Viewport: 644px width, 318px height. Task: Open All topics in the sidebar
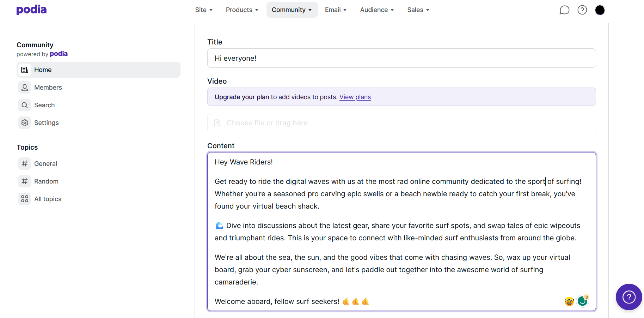point(48,199)
